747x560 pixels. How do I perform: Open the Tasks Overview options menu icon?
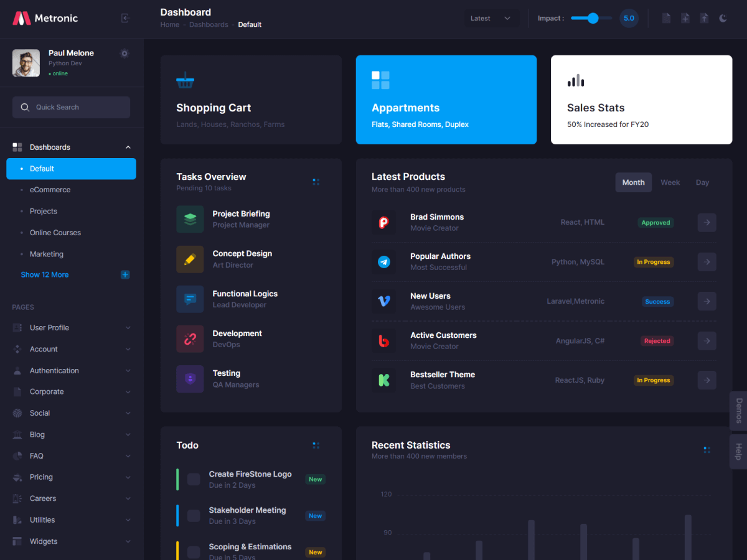point(316,182)
